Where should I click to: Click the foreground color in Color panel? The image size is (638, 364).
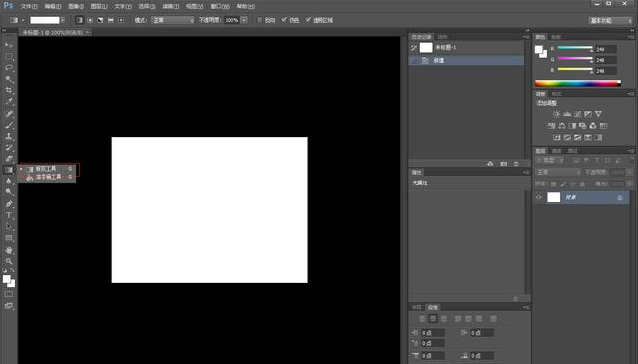coord(539,50)
